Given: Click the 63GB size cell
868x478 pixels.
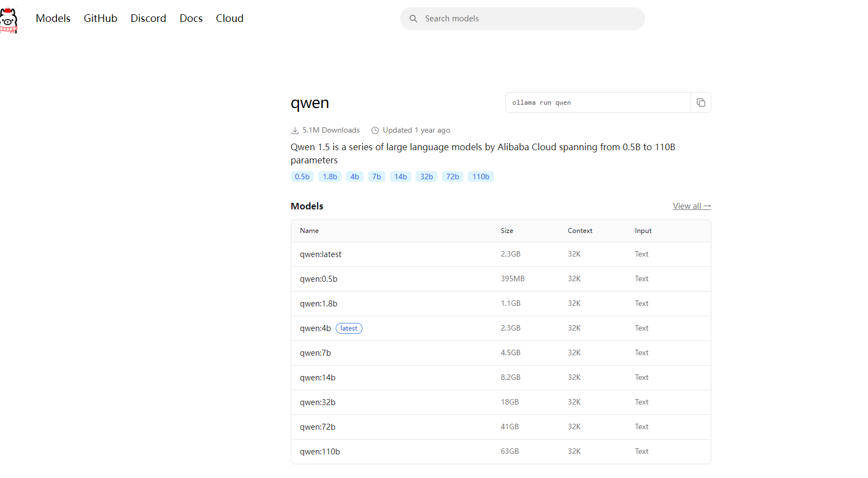Looking at the screenshot, I should pyautogui.click(x=510, y=451).
